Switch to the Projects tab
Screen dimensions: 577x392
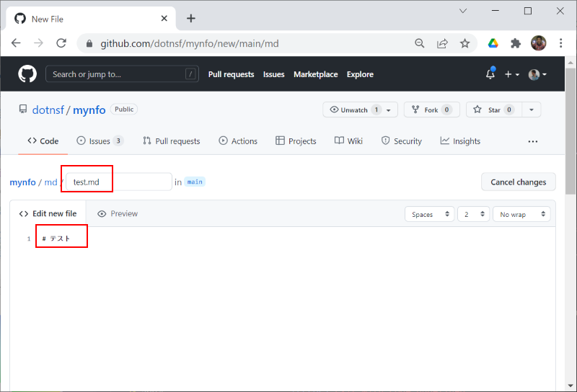coord(296,141)
